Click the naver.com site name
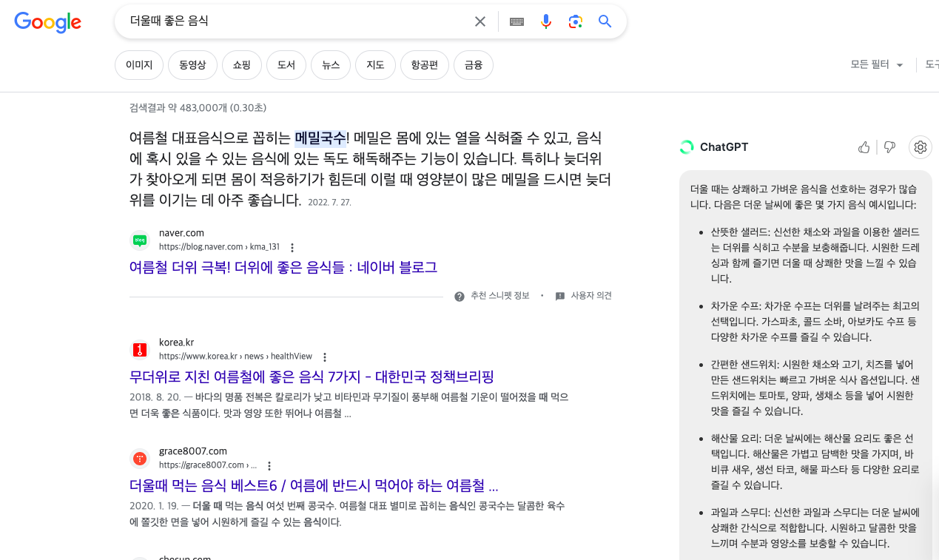939x560 pixels. pos(181,233)
